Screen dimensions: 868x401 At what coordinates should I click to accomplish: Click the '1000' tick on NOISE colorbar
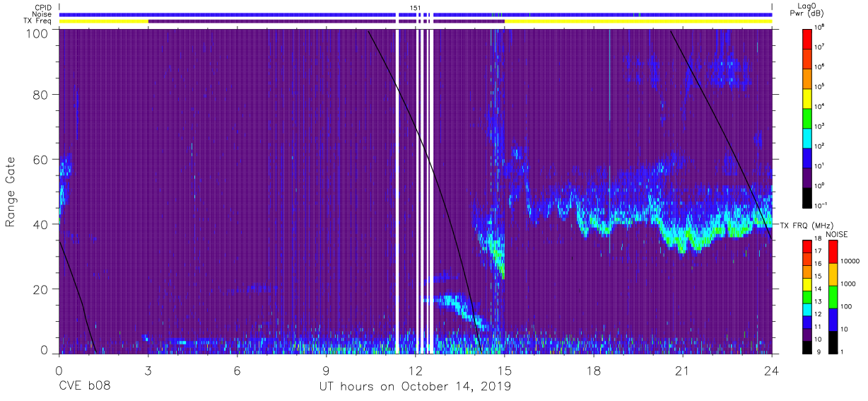click(x=848, y=284)
